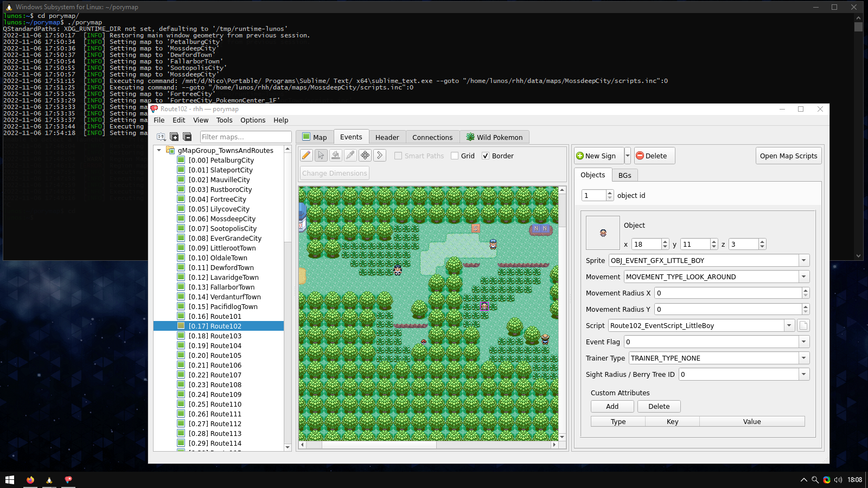Enable the Grid checkbox

pyautogui.click(x=455, y=156)
